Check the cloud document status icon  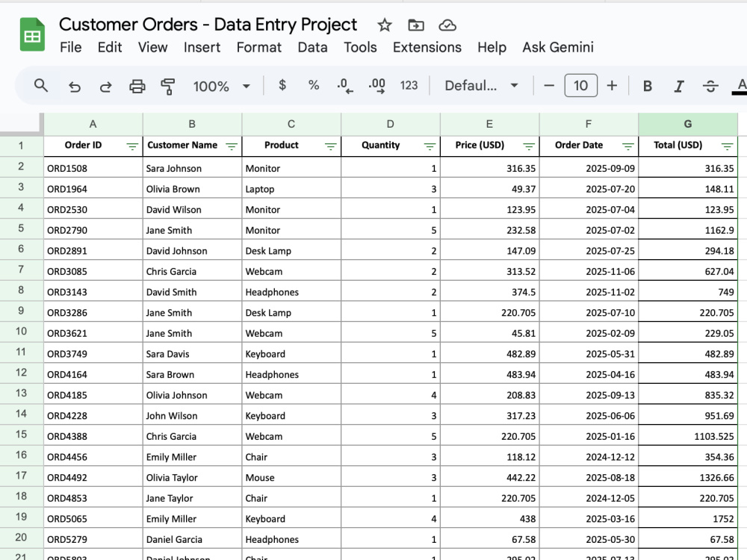click(447, 25)
